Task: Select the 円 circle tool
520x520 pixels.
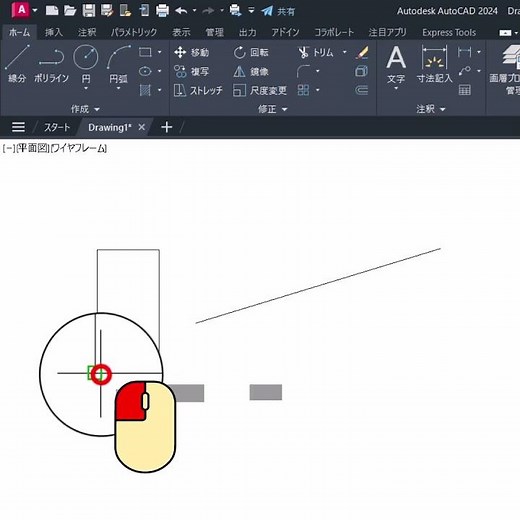Action: 86,64
